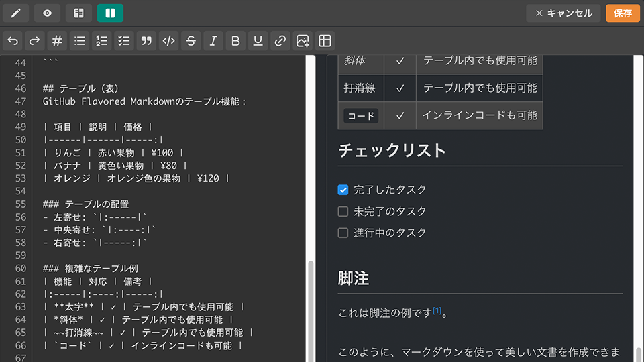Click the ~~打消線~~ row in editor

click(148, 333)
